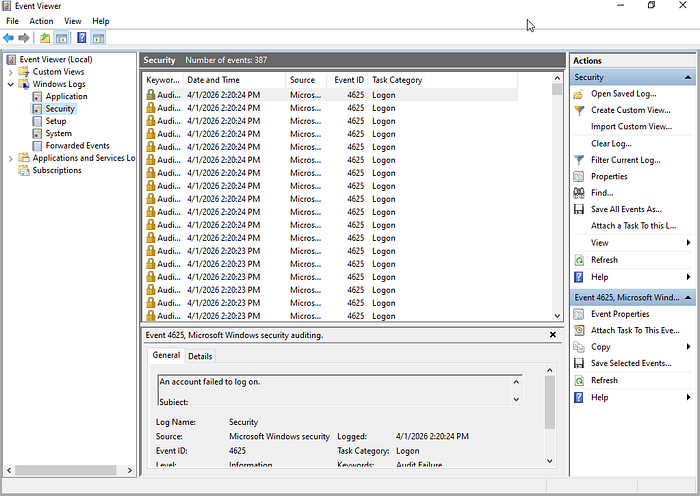Open the Security log in tree
700x496 pixels.
(60, 108)
